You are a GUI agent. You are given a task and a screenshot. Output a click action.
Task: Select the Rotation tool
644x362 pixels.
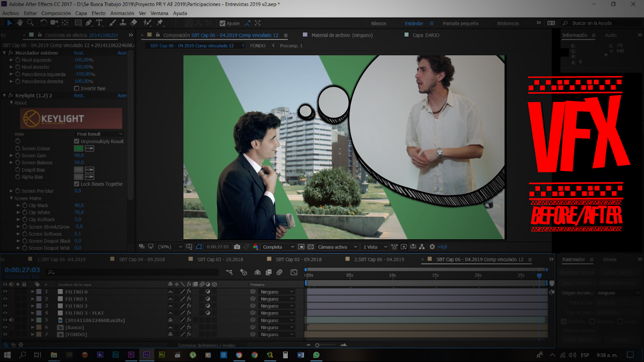43,23
